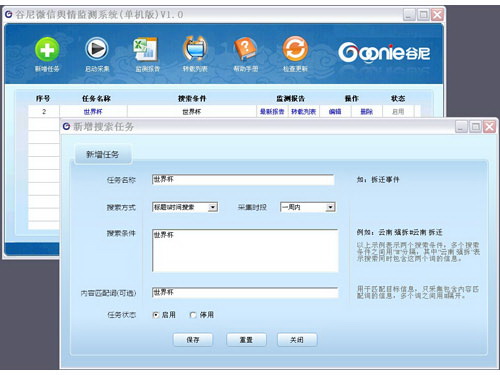Focus the 内容匹配词(可选) input field
The width and height of the screenshot is (500, 375).
pos(245,293)
